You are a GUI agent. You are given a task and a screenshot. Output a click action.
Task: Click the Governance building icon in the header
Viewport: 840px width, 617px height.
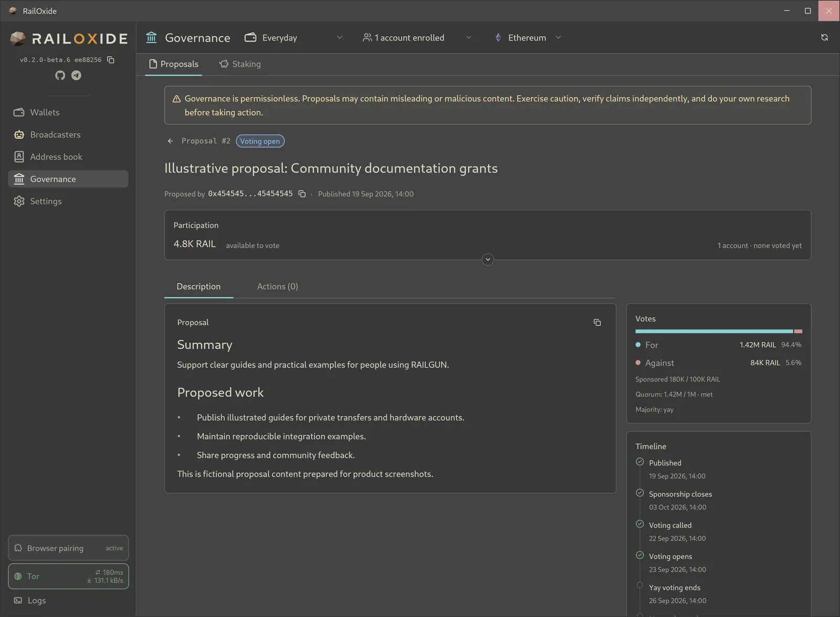point(152,37)
